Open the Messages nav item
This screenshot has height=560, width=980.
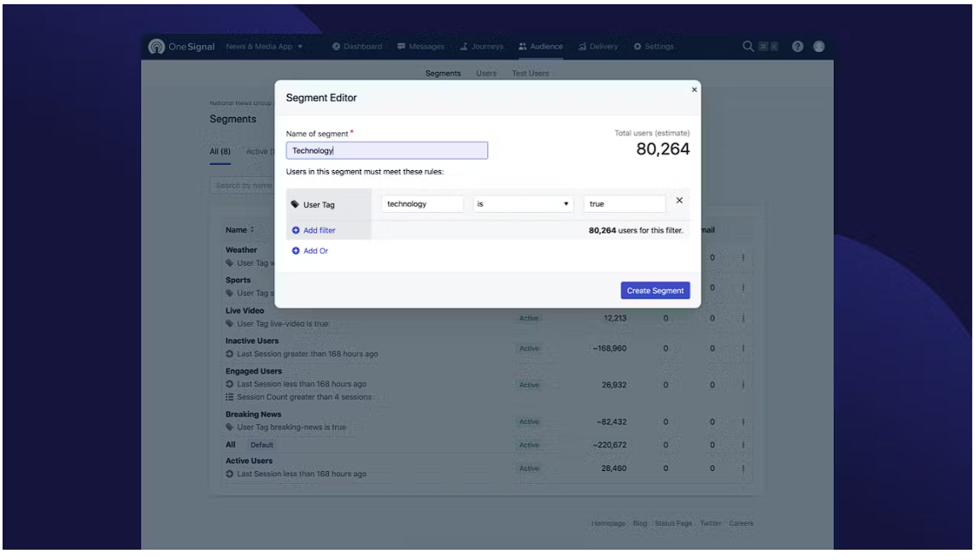point(422,46)
